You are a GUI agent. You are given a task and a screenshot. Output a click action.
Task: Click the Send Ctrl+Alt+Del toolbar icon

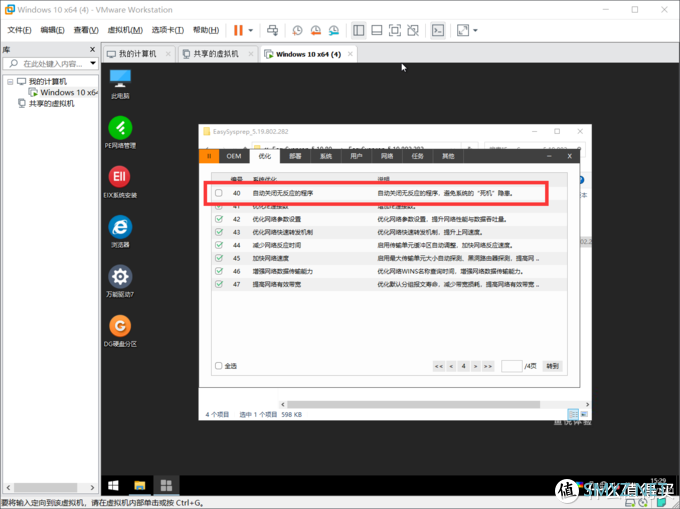point(272,30)
